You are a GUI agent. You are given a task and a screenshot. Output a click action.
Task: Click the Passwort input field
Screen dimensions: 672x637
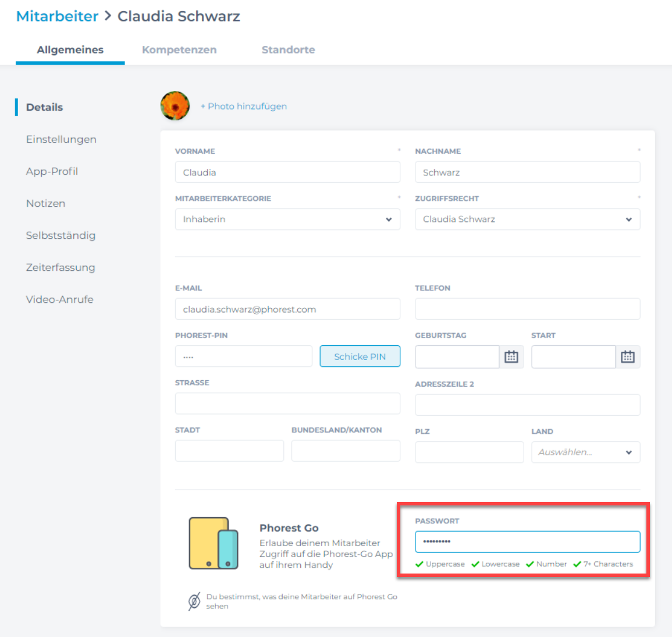coord(527,542)
